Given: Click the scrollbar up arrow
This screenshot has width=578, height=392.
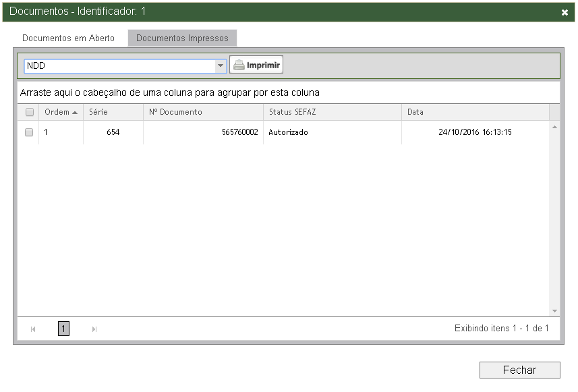Looking at the screenshot, I should (554, 128).
